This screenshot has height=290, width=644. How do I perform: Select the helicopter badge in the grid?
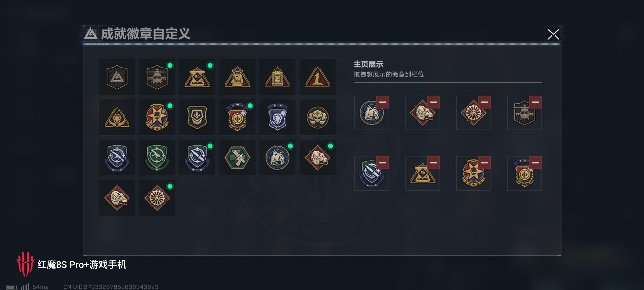click(x=157, y=77)
